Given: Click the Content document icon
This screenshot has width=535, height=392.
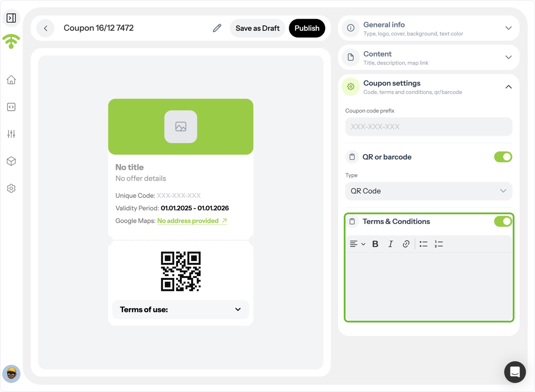Looking at the screenshot, I should pyautogui.click(x=351, y=57).
